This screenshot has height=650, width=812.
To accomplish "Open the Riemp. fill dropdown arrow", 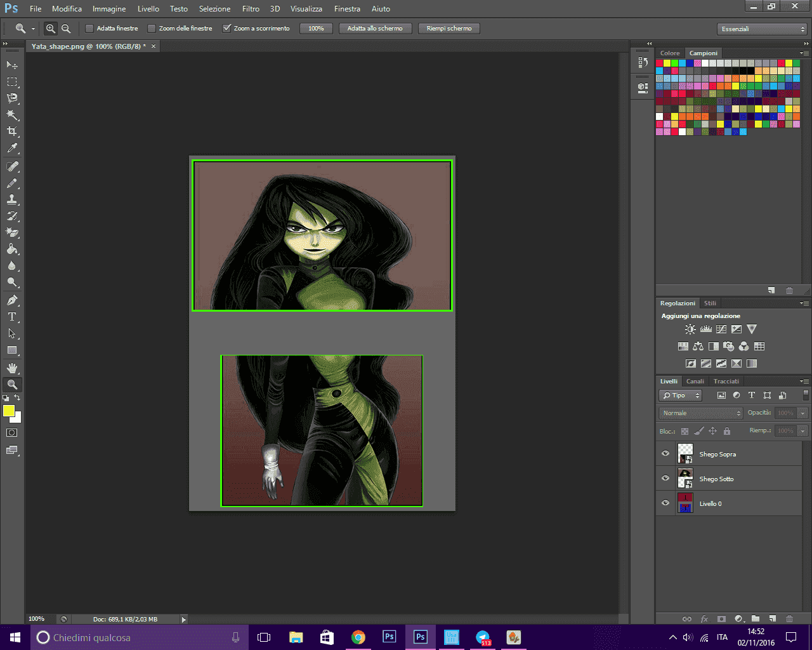I will click(x=803, y=431).
